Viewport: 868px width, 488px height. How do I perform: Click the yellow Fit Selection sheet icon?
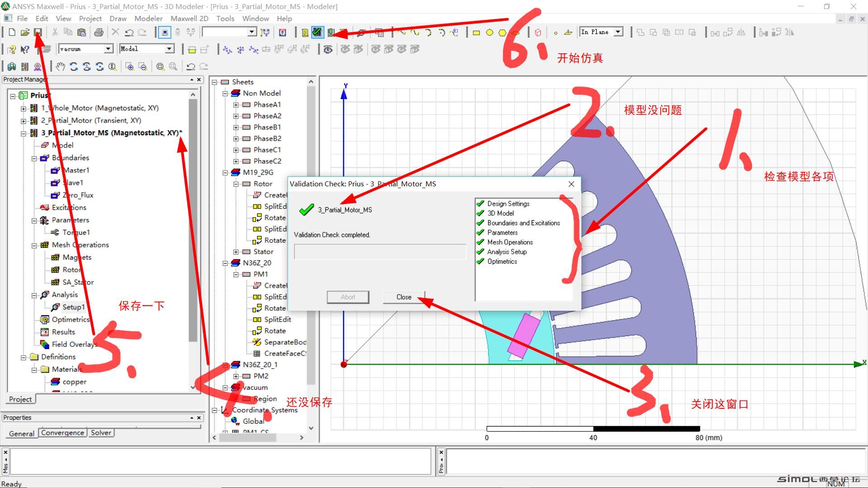(192, 49)
